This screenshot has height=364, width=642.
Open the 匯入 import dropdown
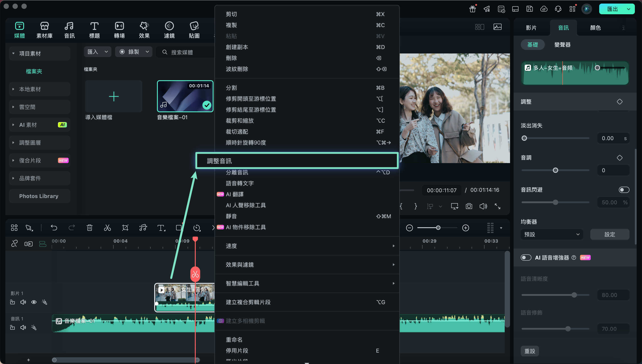pyautogui.click(x=98, y=52)
